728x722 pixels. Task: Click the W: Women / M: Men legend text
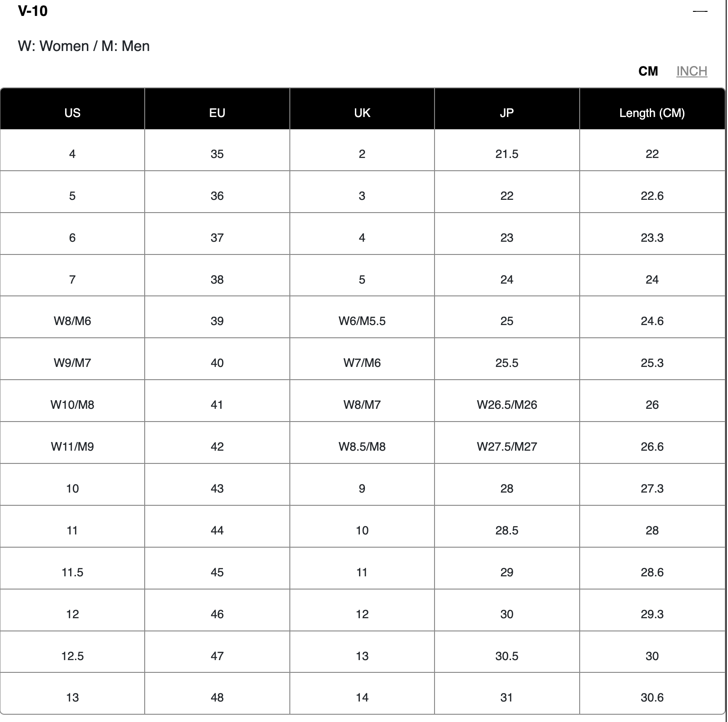click(x=84, y=46)
